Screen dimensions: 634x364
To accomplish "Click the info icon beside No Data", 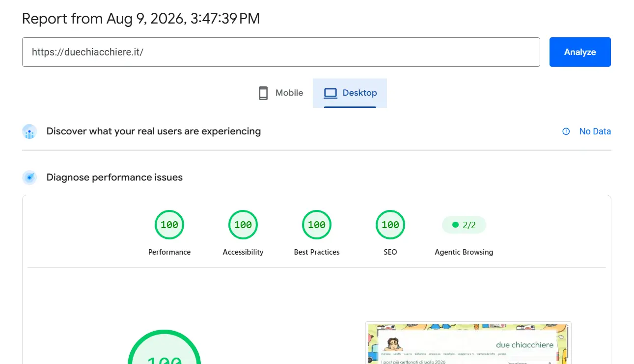I will pos(566,131).
